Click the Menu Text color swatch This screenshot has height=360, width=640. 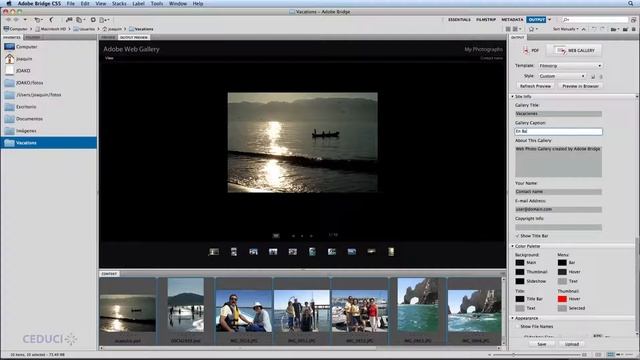click(562, 281)
